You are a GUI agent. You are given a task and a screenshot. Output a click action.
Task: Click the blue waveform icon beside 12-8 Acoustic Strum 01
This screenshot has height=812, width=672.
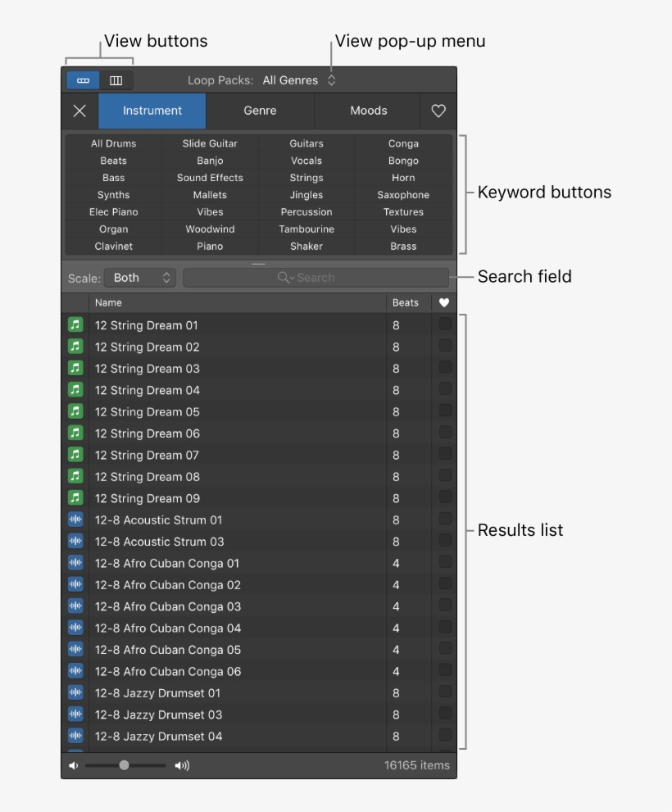[75, 519]
